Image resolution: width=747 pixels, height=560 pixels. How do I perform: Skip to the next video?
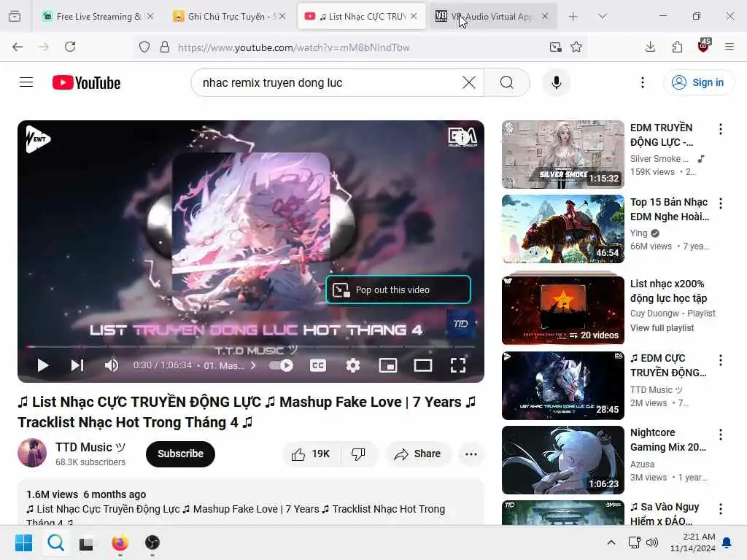pos(77,365)
